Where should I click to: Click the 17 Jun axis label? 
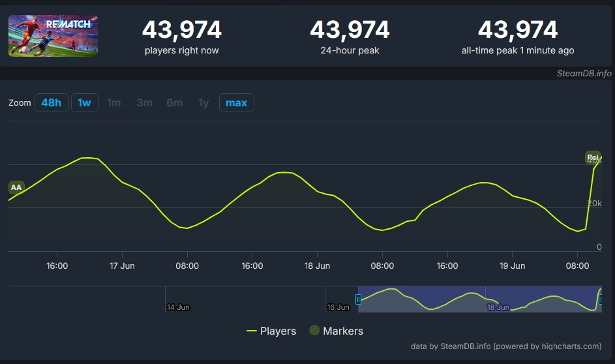click(122, 266)
